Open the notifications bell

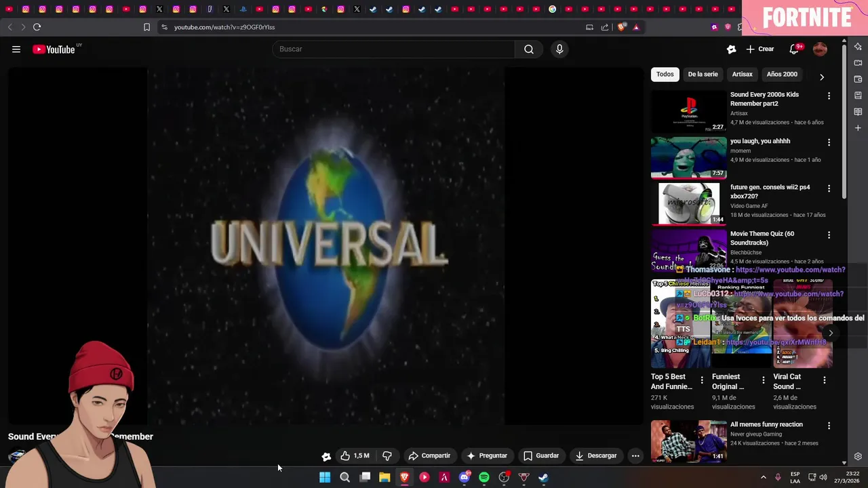click(794, 49)
